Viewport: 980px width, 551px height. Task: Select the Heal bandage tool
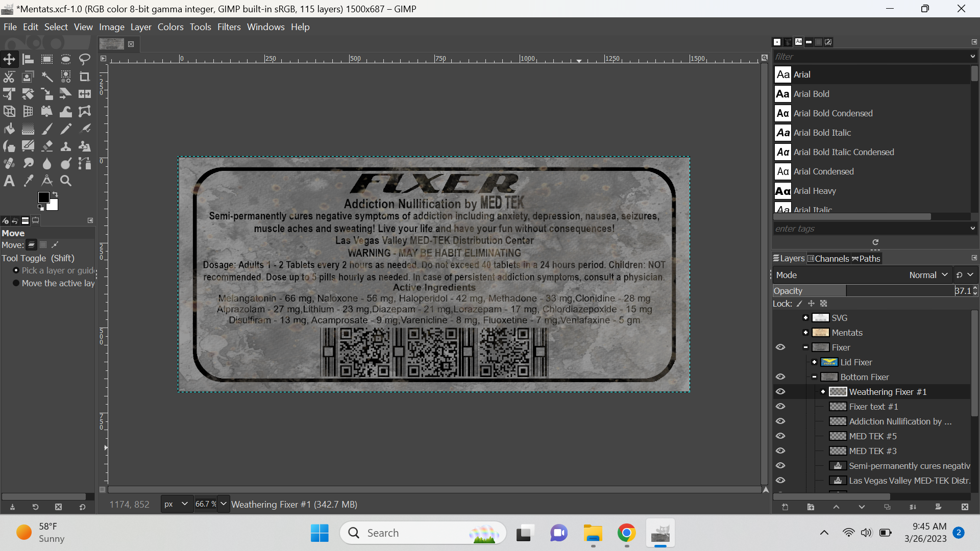click(x=9, y=163)
